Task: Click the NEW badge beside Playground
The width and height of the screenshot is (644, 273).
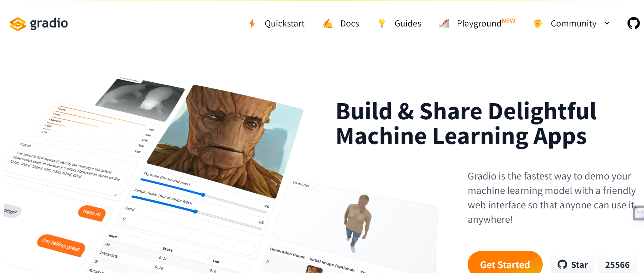Action: tap(508, 21)
